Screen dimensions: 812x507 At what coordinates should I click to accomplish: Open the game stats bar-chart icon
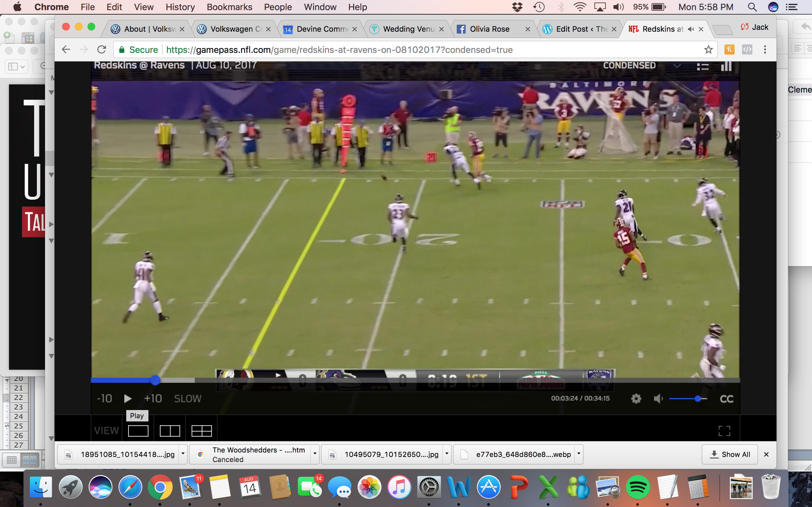pos(726,66)
